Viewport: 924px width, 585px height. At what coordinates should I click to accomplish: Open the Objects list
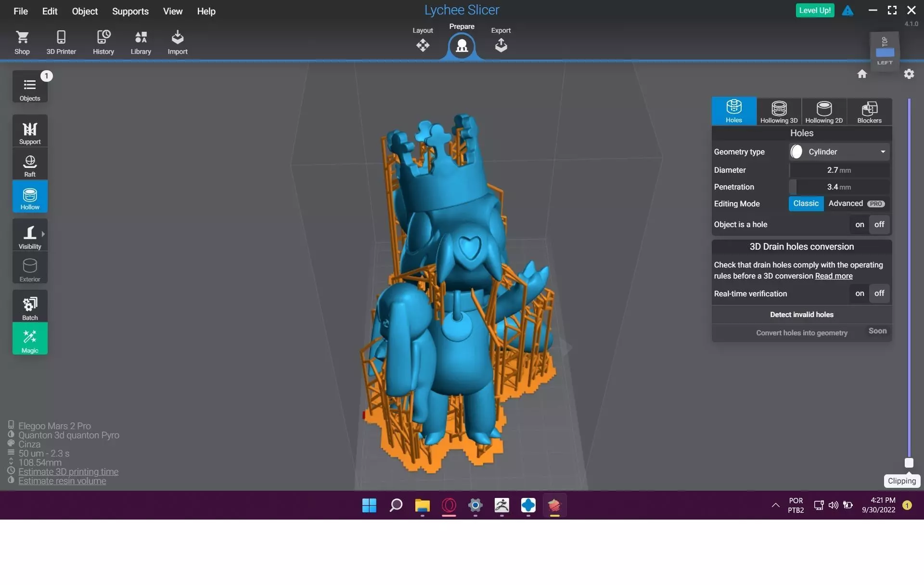(x=30, y=87)
